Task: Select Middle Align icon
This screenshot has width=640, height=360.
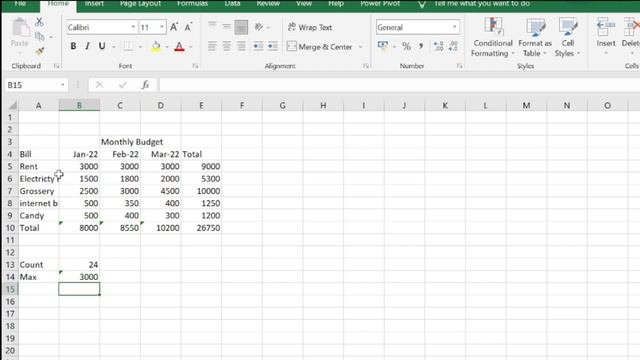Action: (x=227, y=27)
